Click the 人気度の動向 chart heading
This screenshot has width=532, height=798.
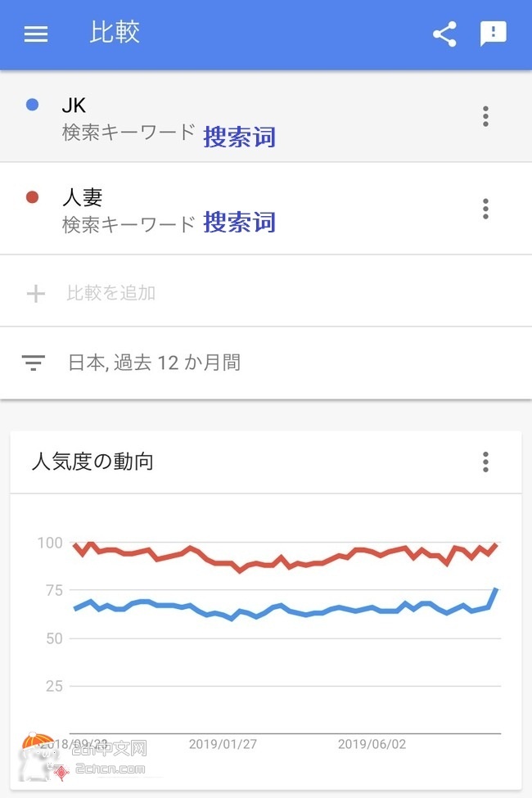[x=92, y=462]
